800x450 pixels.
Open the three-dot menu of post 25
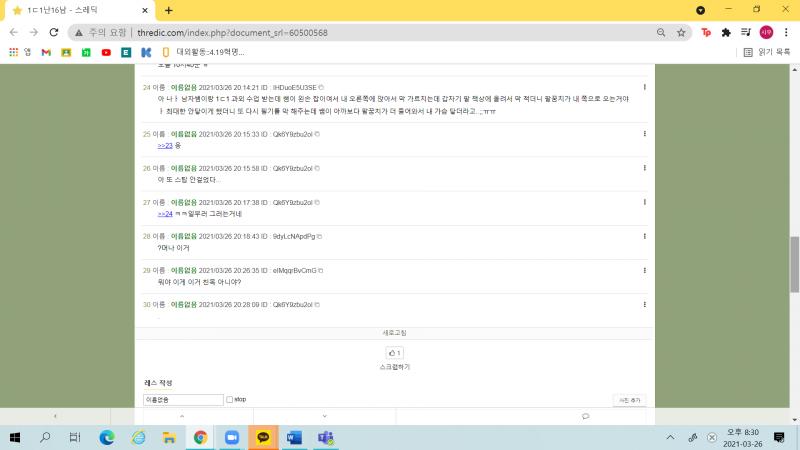click(644, 134)
